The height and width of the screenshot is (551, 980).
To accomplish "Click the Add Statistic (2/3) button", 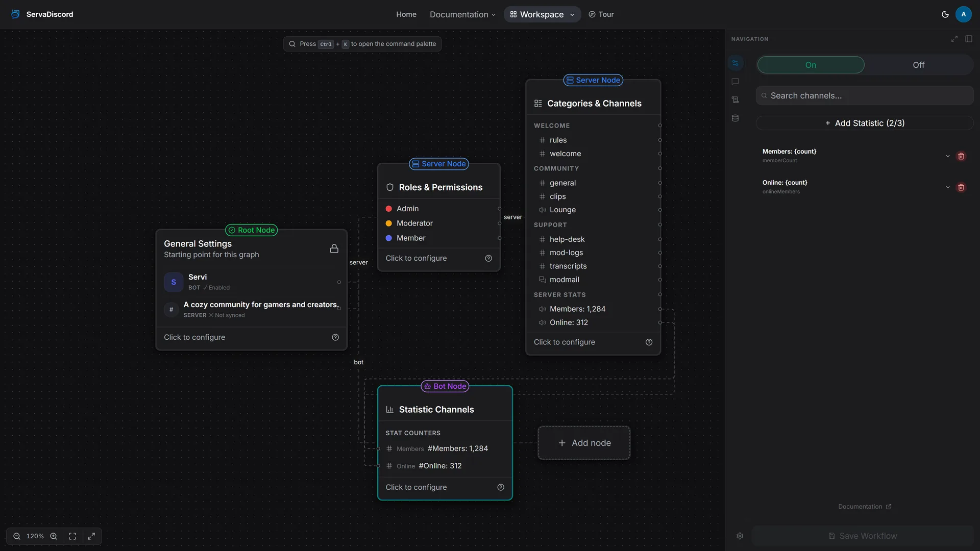I will click(865, 123).
